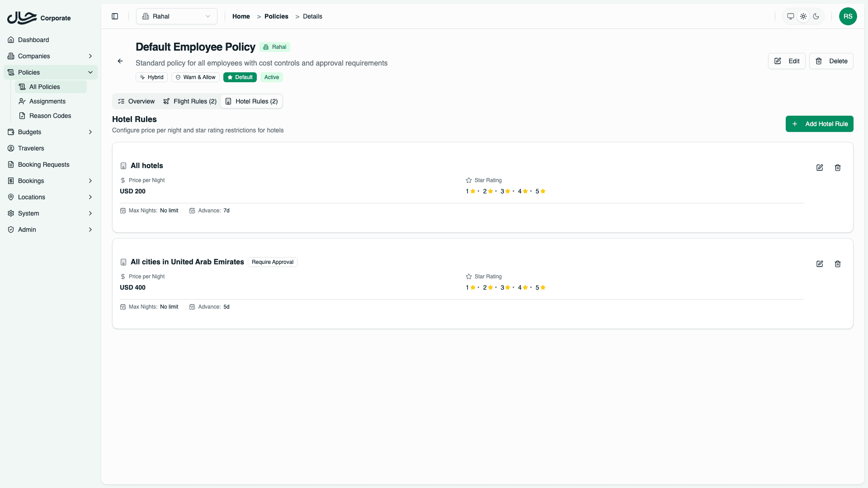Switch to dark theme moon icon
Viewport: 868px width, 488px height.
(816, 16)
